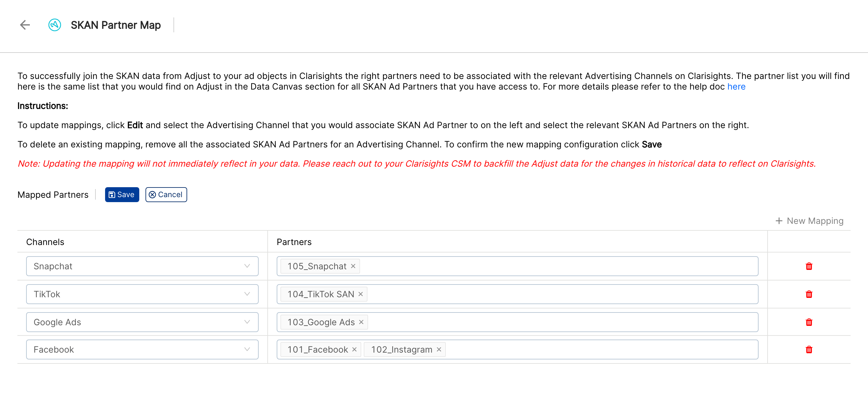The image size is (868, 398).
Task: Remove the 102_Instagram partner tag
Action: point(439,349)
